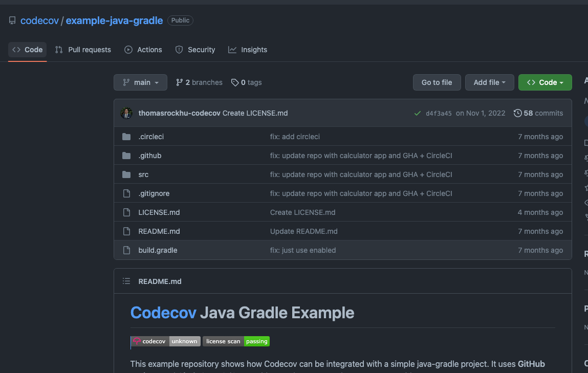Open the .github row commit message

[x=361, y=156]
